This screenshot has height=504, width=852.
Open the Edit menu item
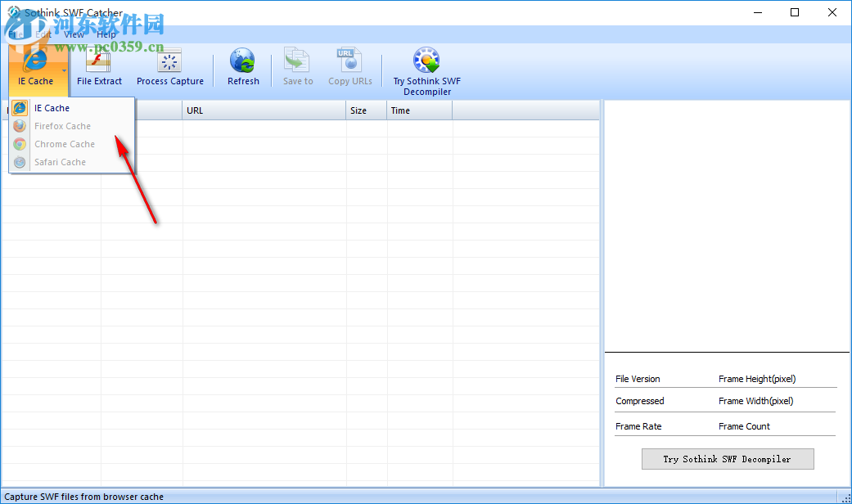tap(42, 34)
